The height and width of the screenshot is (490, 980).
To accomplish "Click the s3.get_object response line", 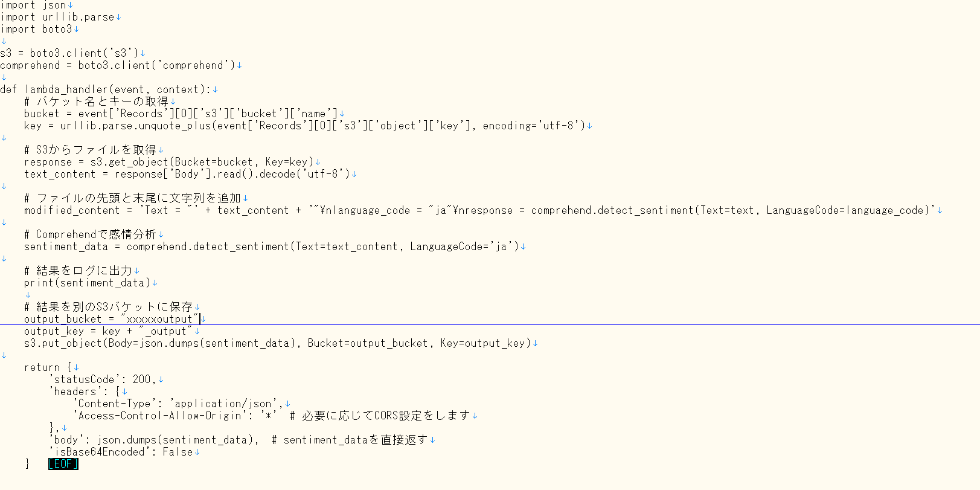I will coord(169,162).
